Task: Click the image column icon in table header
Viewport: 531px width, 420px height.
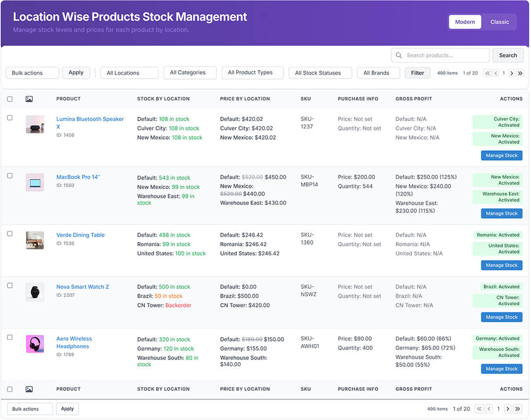Action: (29, 99)
